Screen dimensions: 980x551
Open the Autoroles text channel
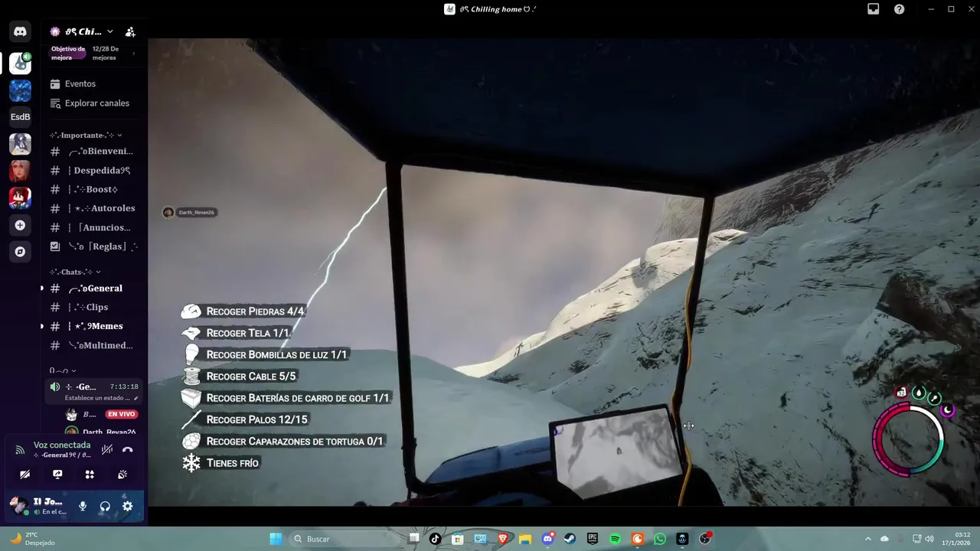click(x=93, y=208)
